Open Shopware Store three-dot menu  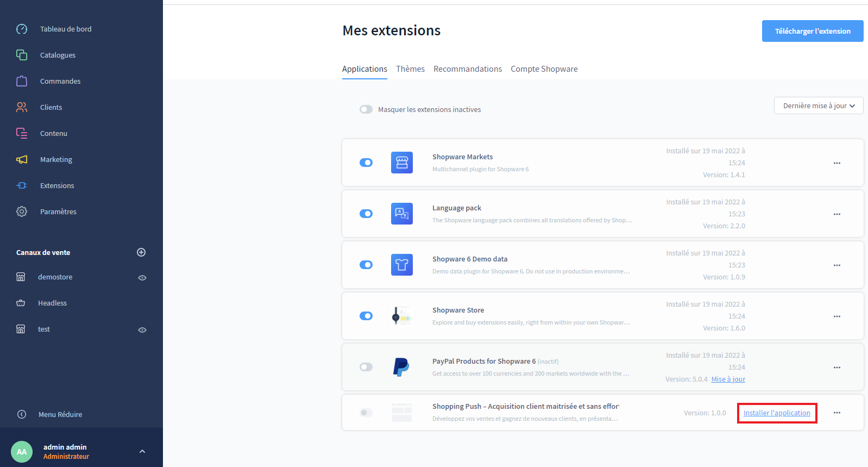(837, 316)
